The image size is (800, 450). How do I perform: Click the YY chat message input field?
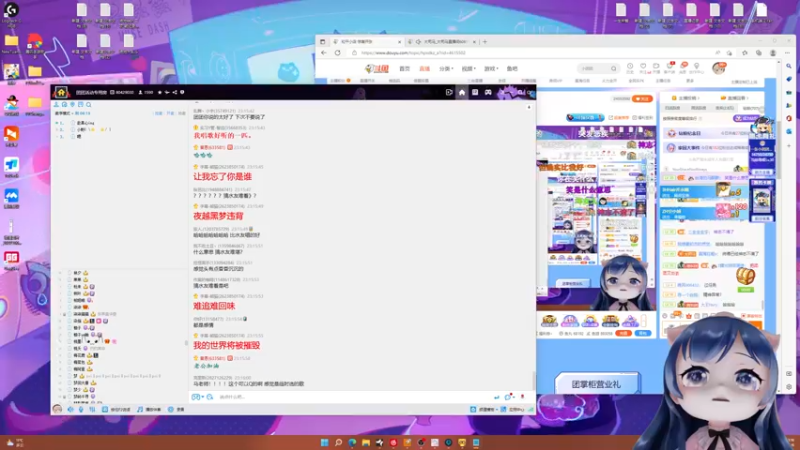(x=352, y=397)
